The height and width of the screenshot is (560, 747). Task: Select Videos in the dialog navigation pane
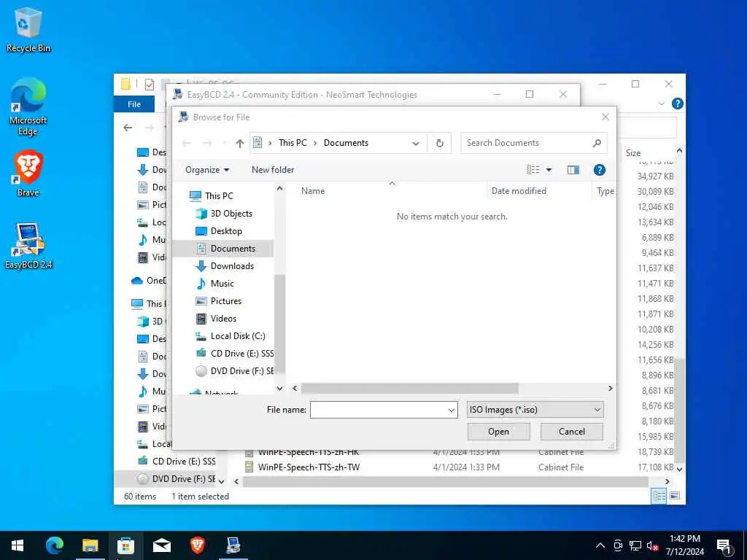tap(223, 319)
